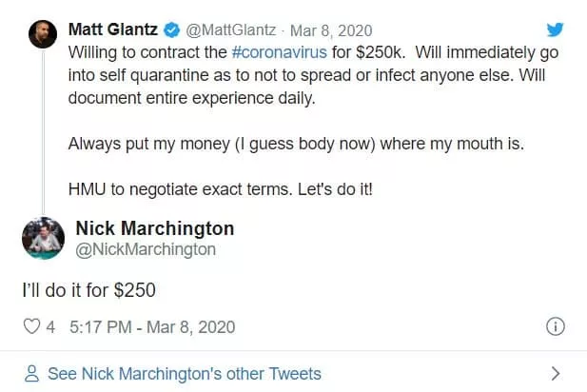Open the tweet info circle icon

[x=556, y=326]
